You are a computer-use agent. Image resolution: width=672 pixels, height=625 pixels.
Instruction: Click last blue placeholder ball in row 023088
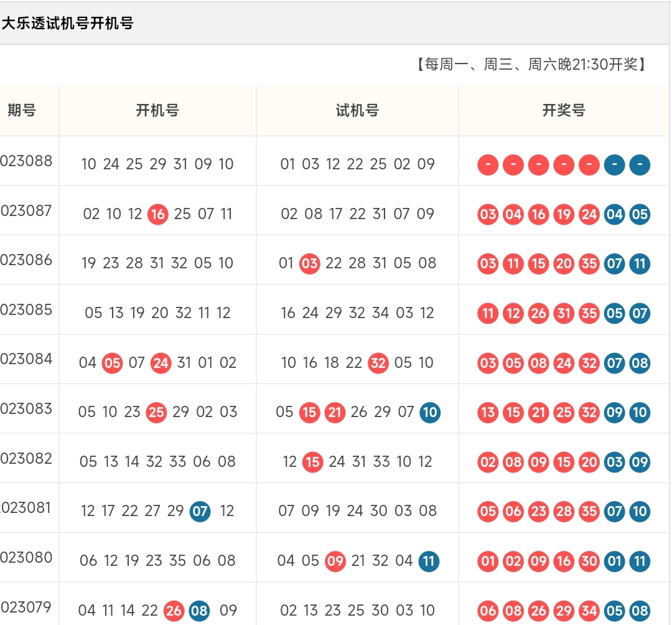point(640,164)
